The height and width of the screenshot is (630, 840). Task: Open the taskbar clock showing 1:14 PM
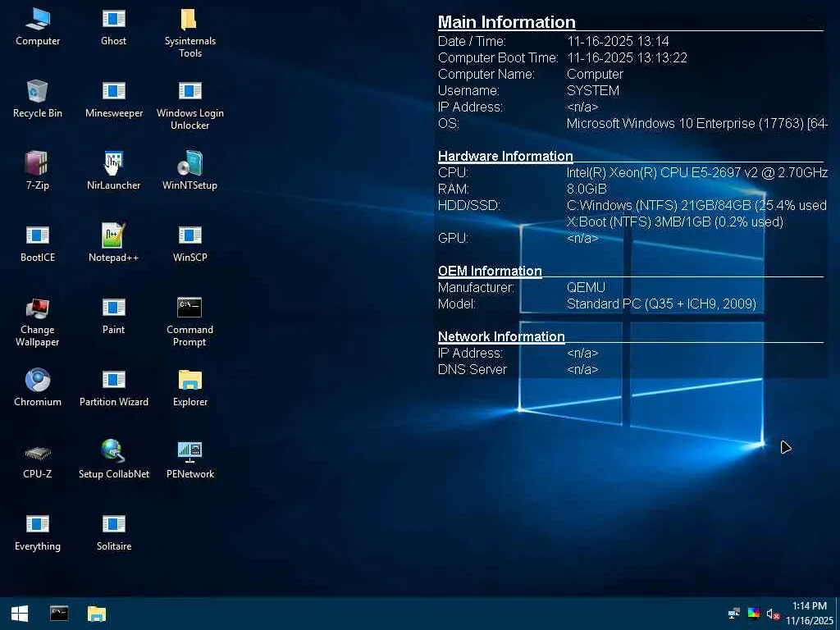click(810, 614)
